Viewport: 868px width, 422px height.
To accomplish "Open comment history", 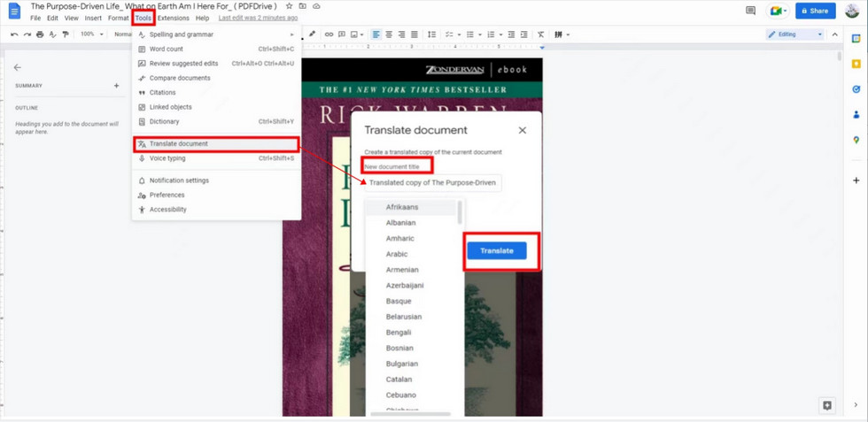I will [x=751, y=11].
